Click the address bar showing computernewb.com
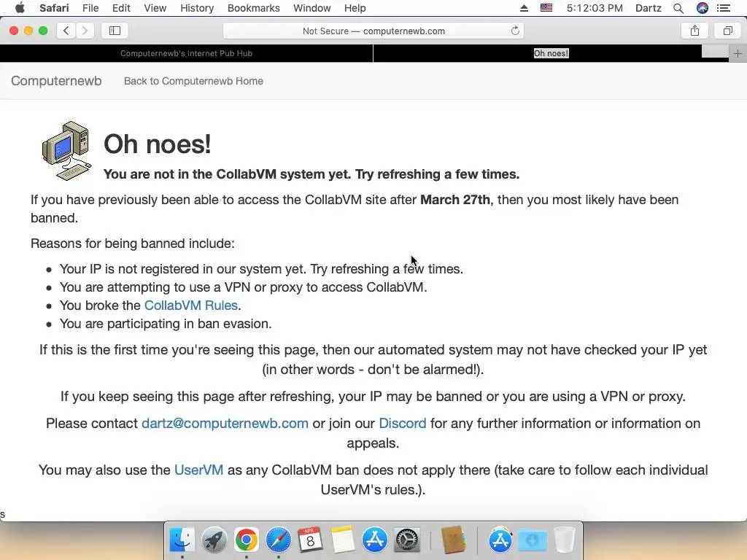747x560 pixels. [x=373, y=31]
